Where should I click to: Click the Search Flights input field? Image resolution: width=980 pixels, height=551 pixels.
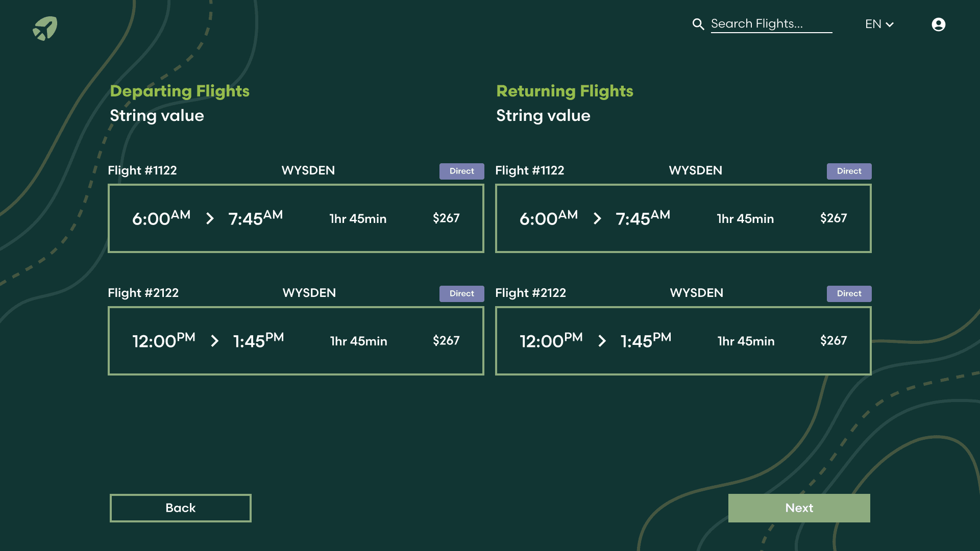(x=771, y=24)
